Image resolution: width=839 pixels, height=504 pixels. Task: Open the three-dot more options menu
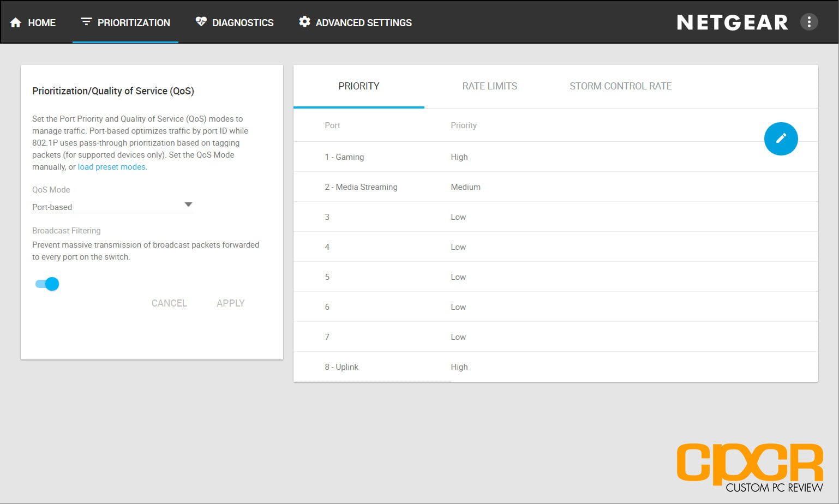pyautogui.click(x=809, y=22)
